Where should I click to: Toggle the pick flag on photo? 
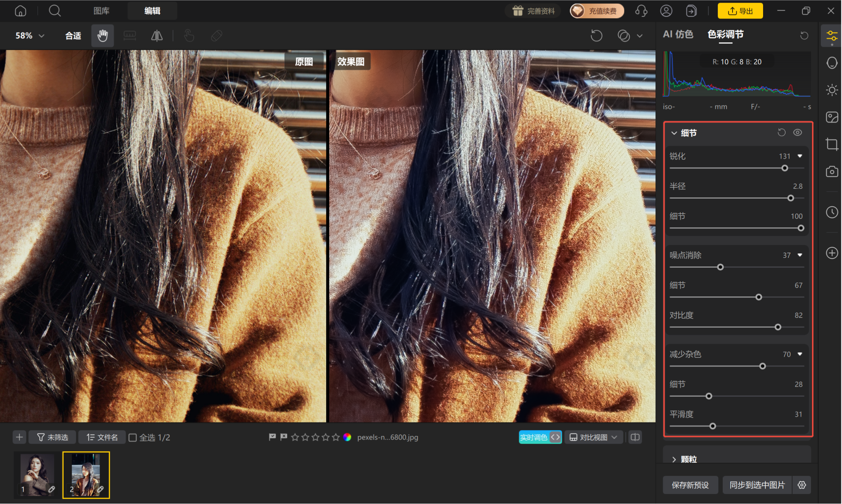272,437
